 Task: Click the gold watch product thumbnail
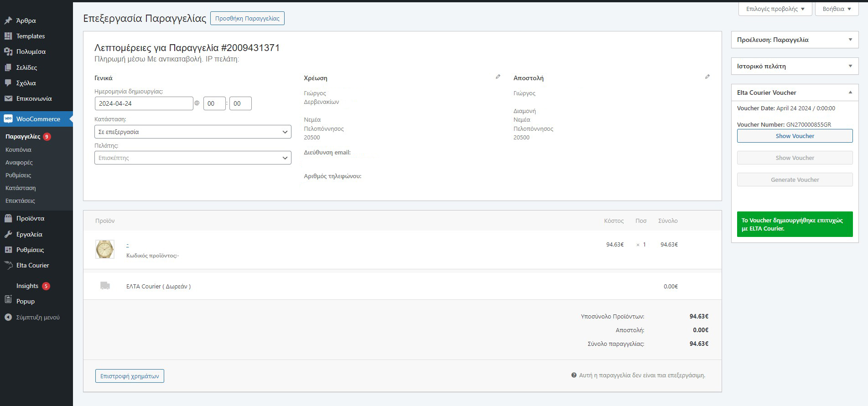coord(105,249)
